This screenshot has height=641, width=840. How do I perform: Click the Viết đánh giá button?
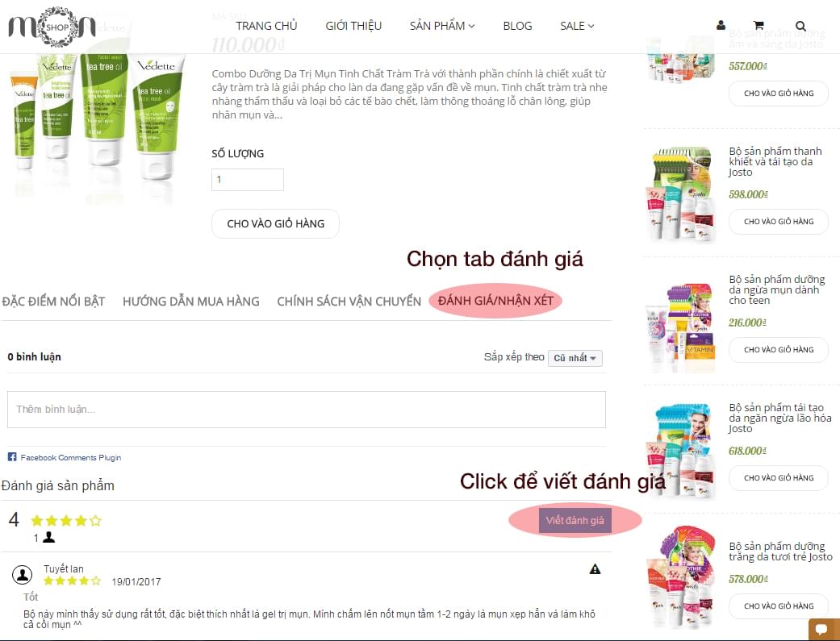point(575,520)
